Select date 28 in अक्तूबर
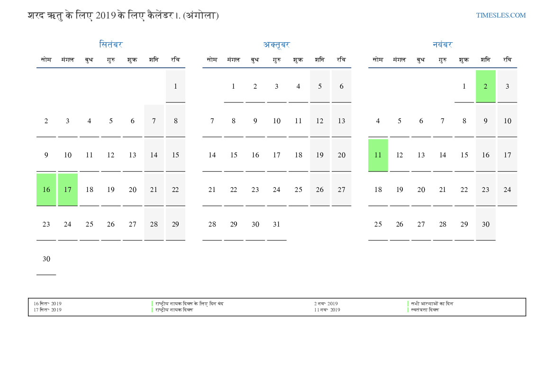This screenshot has width=554, height=392. (x=212, y=225)
